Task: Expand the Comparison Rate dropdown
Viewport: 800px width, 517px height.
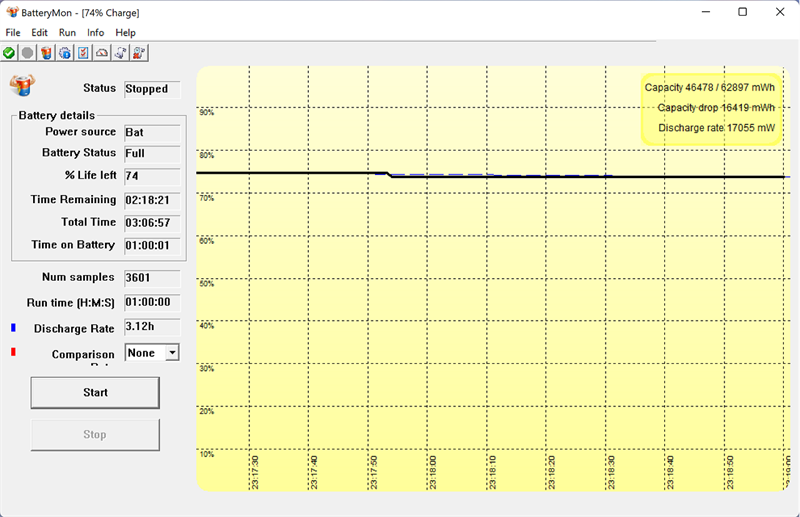Action: click(x=172, y=352)
